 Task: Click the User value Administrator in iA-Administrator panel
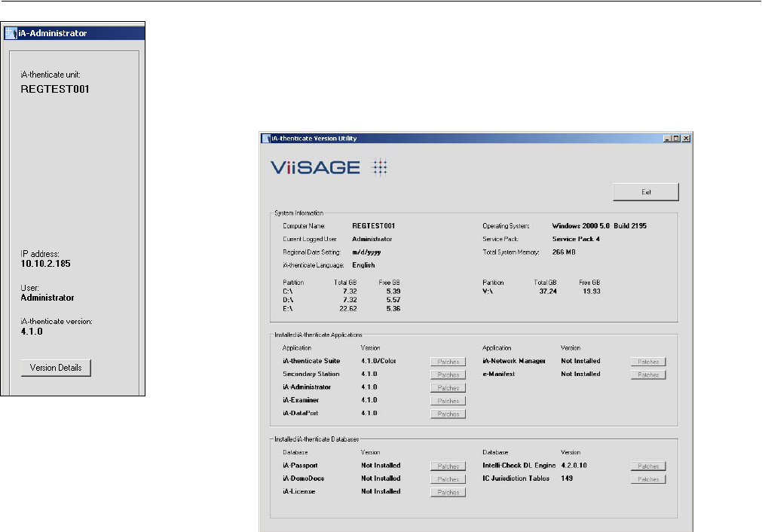(47, 298)
